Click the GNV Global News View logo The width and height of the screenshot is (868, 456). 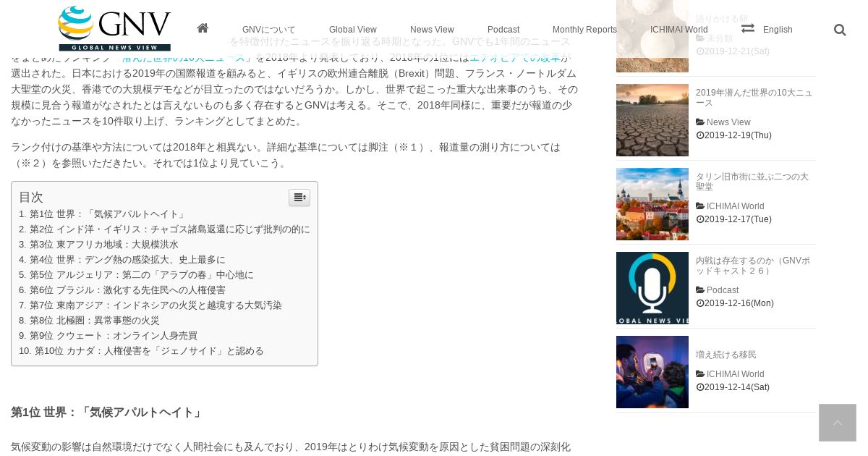pyautogui.click(x=114, y=28)
